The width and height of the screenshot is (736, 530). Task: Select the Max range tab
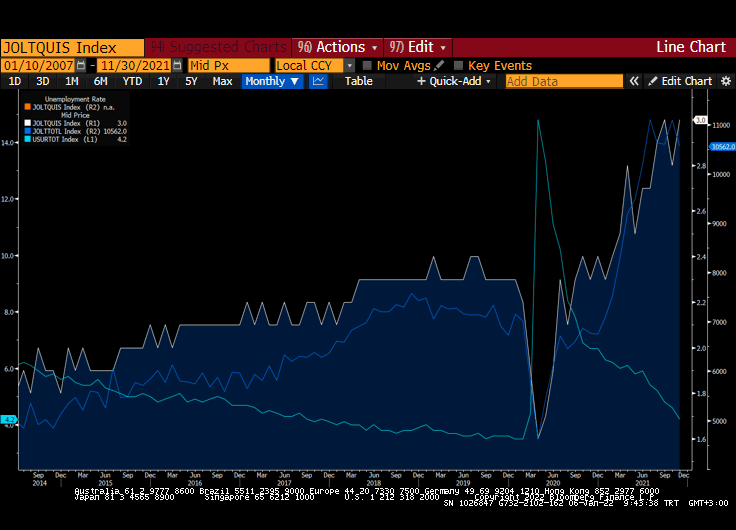tap(222, 81)
